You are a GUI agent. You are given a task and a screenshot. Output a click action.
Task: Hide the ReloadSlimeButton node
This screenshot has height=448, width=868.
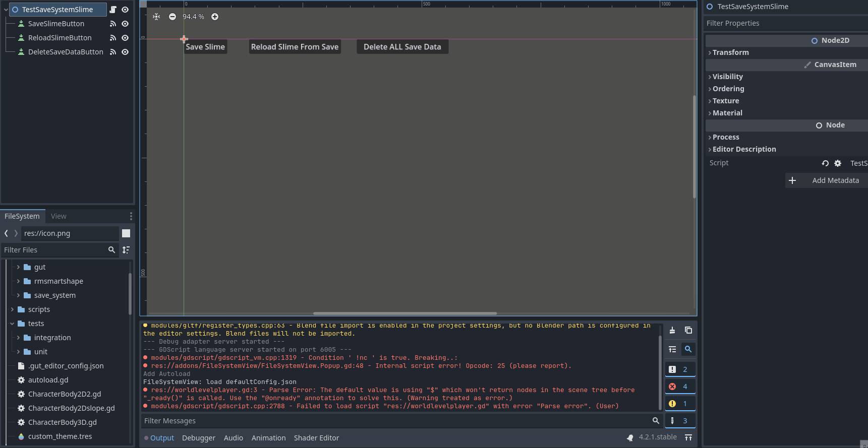(125, 38)
